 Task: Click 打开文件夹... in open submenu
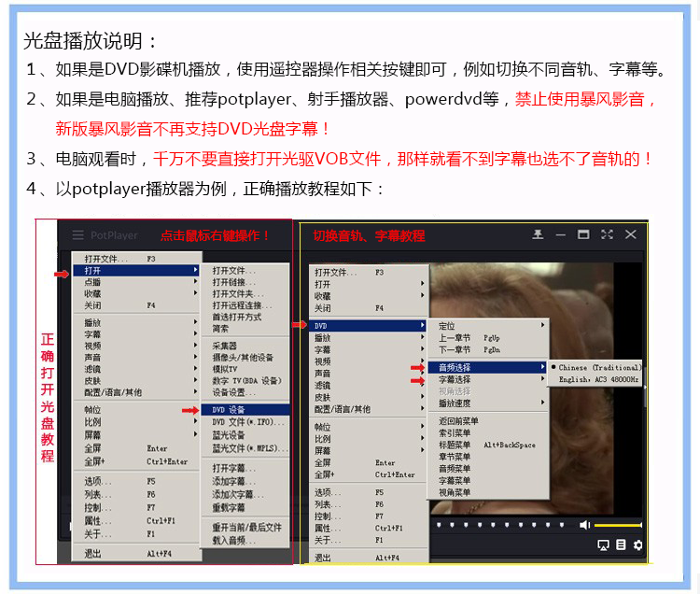pyautogui.click(x=245, y=294)
